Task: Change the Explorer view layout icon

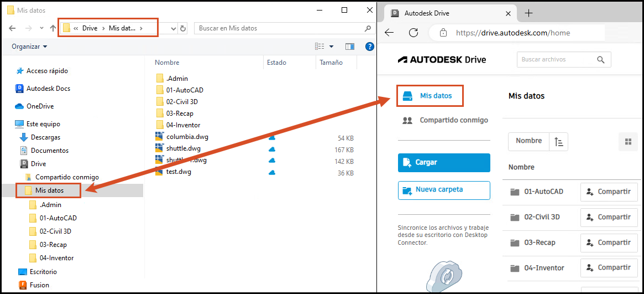Action: [x=320, y=47]
